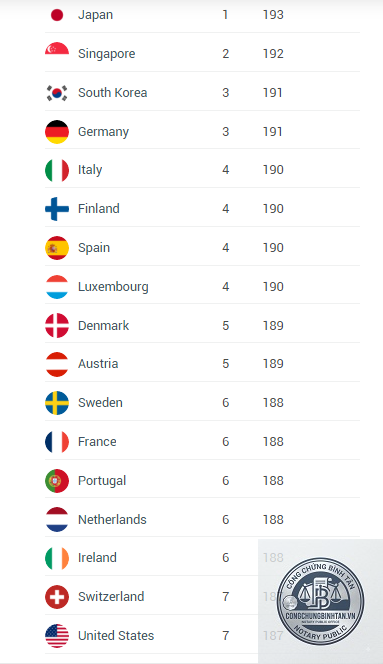Click the Finland flag icon
Screen dimensions: 383x664
pyautogui.click(x=57, y=209)
